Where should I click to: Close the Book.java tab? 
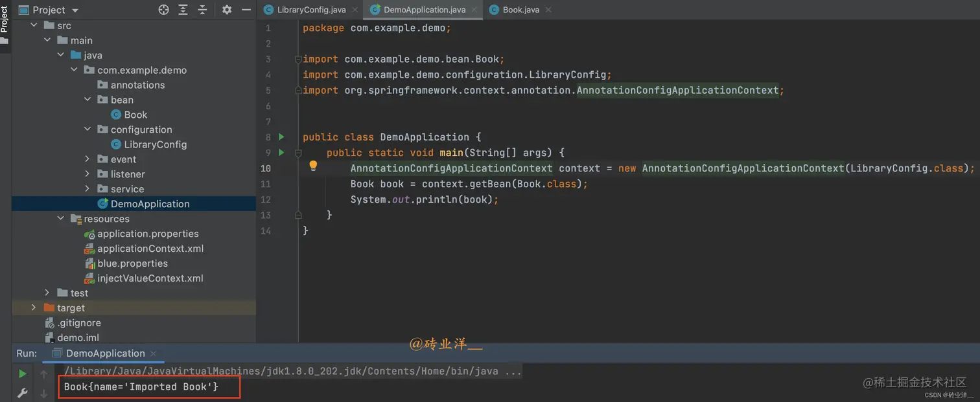click(548, 10)
